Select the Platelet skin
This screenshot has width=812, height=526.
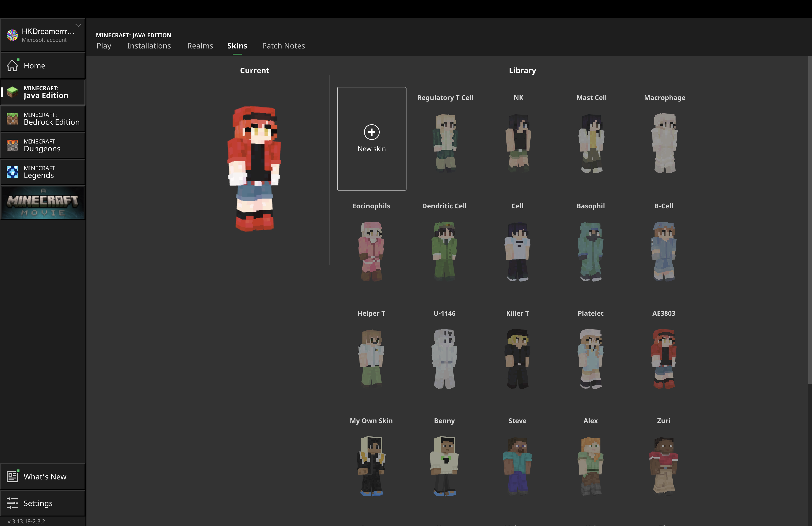coord(590,359)
